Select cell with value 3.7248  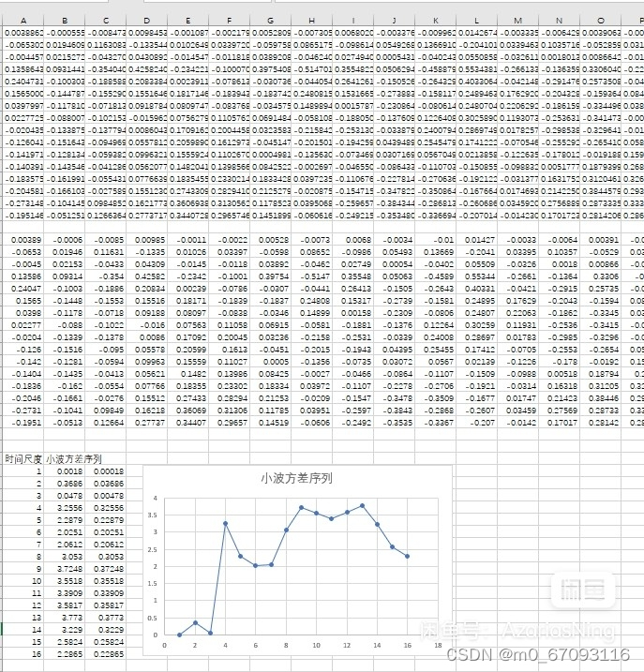pos(65,569)
